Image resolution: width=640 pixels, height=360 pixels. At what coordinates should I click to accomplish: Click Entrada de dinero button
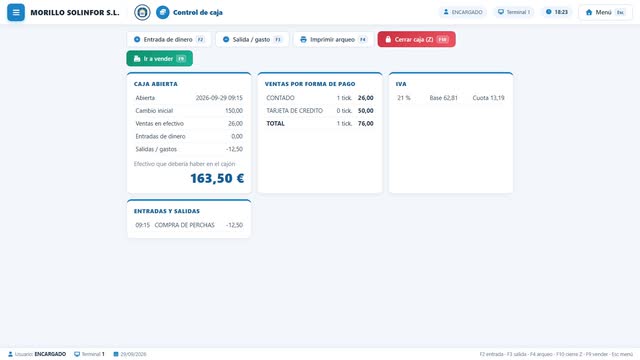(x=169, y=40)
